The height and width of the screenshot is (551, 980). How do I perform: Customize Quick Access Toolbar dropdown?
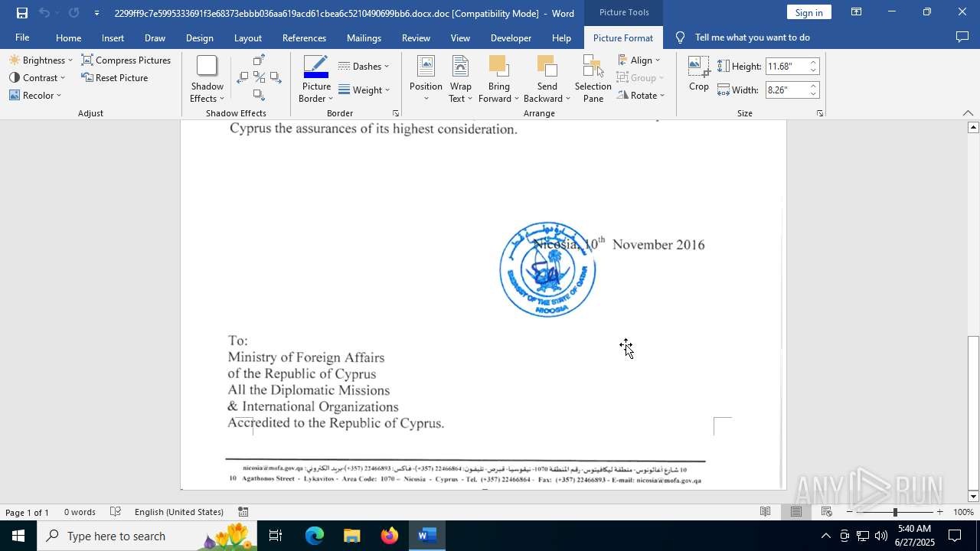pos(96,13)
